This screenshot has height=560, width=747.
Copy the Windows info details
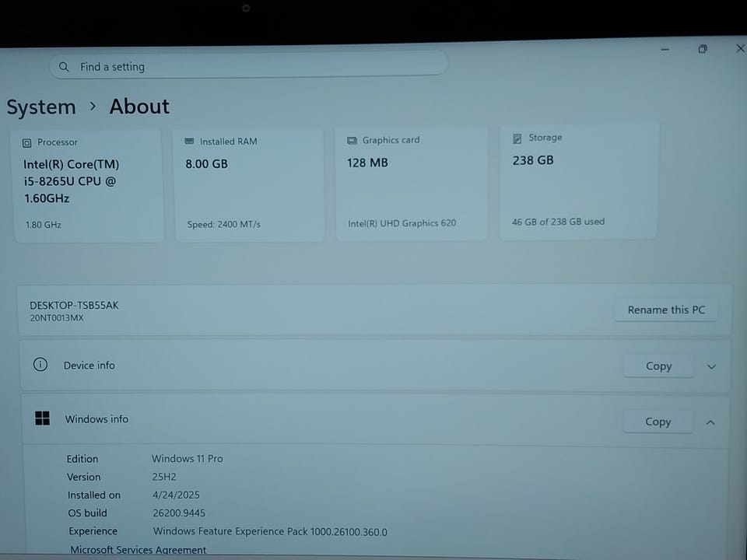[658, 422]
